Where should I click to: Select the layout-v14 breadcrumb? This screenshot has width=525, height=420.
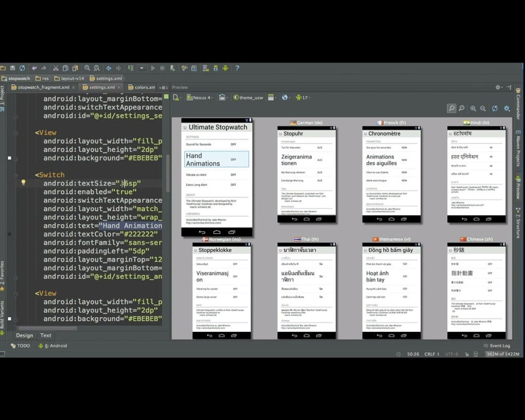click(69, 78)
